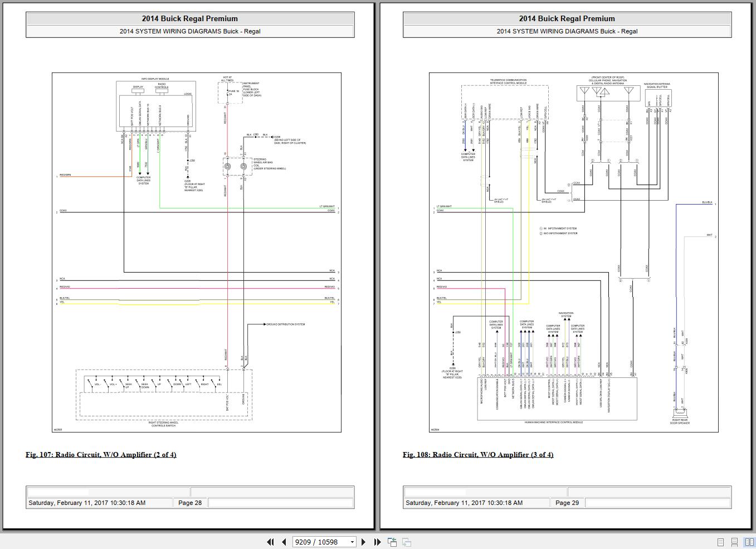Click the Page 29 footer field
Viewport: 756px width, 549px height.
(x=567, y=503)
